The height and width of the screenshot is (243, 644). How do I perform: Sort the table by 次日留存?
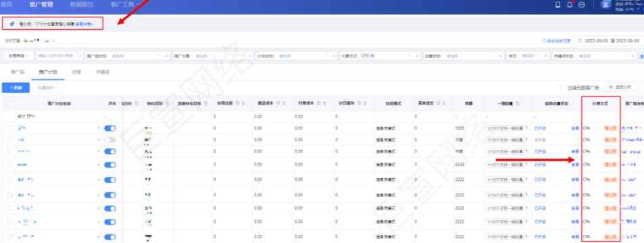click(x=365, y=103)
